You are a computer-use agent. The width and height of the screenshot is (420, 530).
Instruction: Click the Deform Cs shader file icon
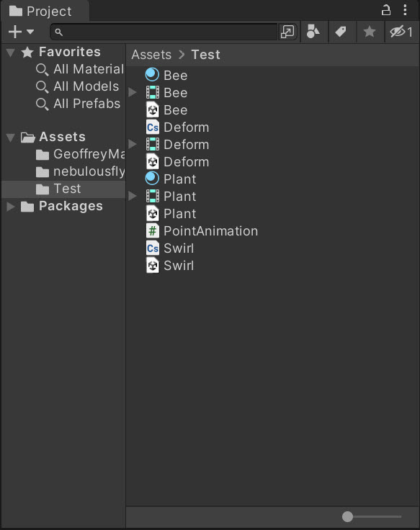[x=152, y=127]
